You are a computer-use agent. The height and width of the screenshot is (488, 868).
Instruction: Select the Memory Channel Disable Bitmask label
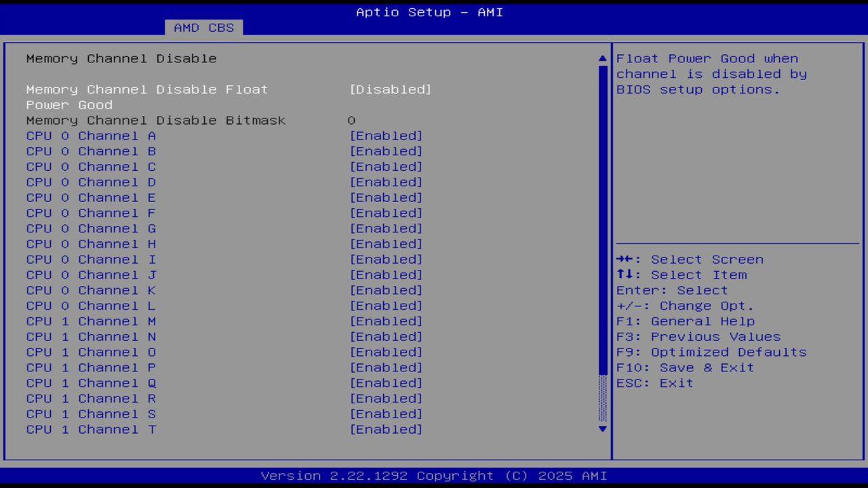156,121
